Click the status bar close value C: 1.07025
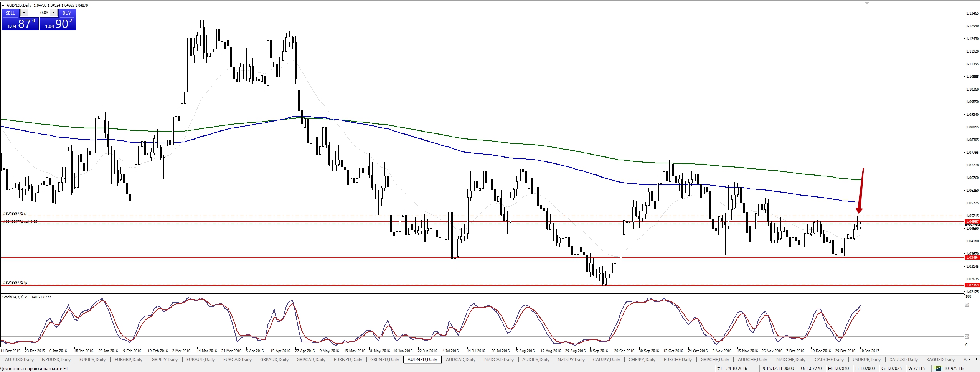Image resolution: width=980 pixels, height=372 pixels. click(891, 369)
